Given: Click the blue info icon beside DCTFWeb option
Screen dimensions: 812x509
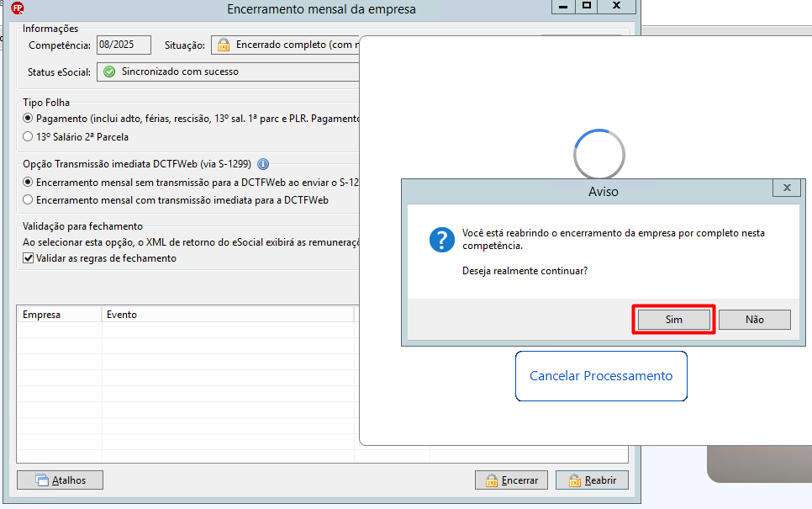Looking at the screenshot, I should [263, 164].
